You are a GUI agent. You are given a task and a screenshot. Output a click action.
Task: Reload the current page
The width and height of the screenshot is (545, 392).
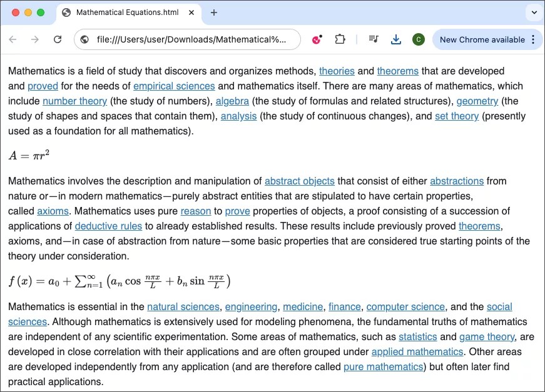(58, 39)
